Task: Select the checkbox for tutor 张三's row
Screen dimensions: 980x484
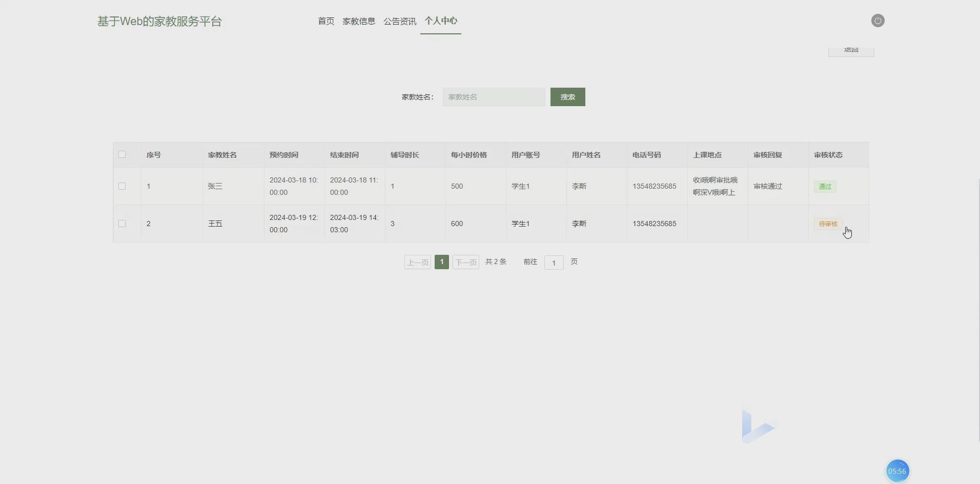Action: point(121,186)
